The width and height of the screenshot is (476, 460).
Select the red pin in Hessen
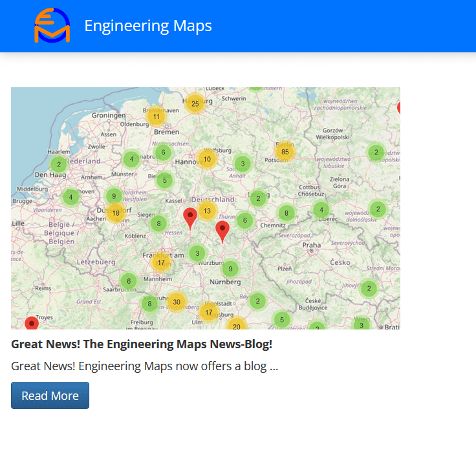point(190,216)
